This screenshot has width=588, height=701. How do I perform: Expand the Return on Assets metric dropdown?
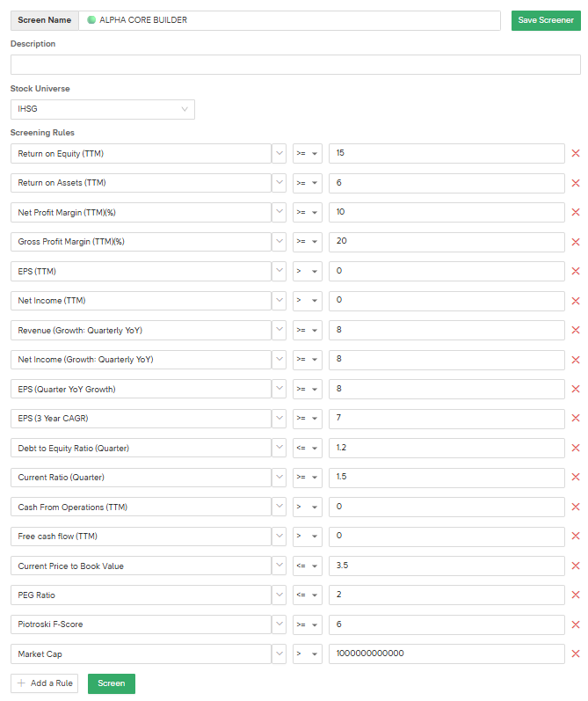[280, 183]
